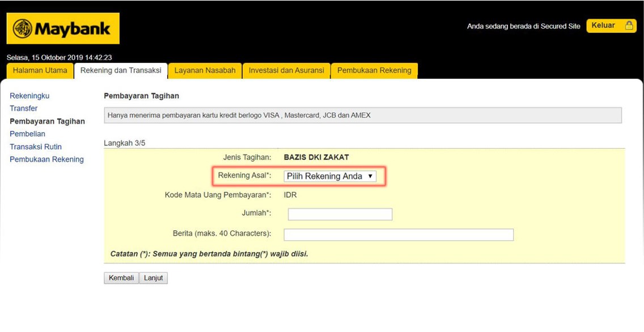Image resolution: width=644 pixels, height=332 pixels.
Task: Click the Kode Mata Uang Pembayaran label
Action: pyautogui.click(x=218, y=195)
